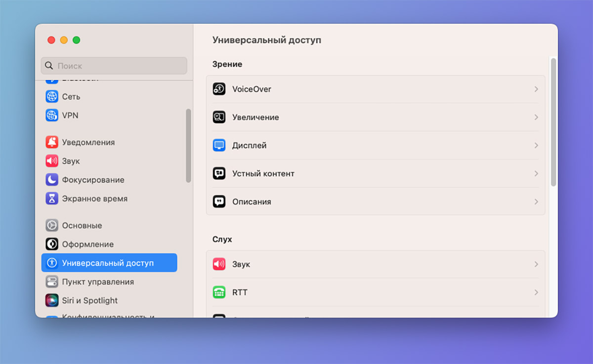This screenshot has height=364, width=593.
Task: Expand Дисплей row chevron
Action: coord(536,145)
